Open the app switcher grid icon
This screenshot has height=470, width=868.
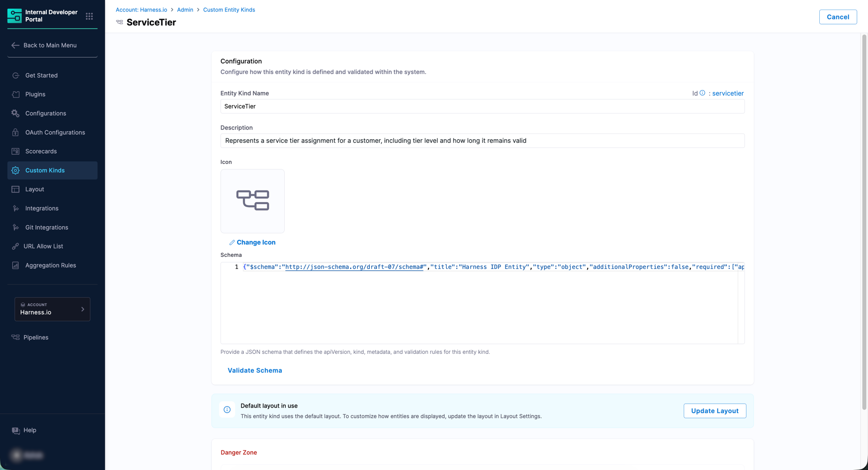[89, 16]
